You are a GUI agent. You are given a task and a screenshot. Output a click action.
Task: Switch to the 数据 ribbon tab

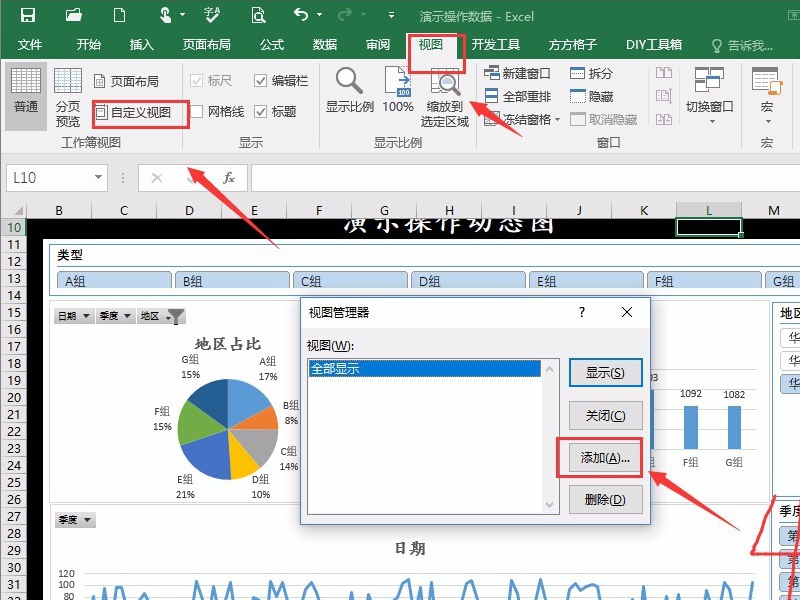[325, 45]
